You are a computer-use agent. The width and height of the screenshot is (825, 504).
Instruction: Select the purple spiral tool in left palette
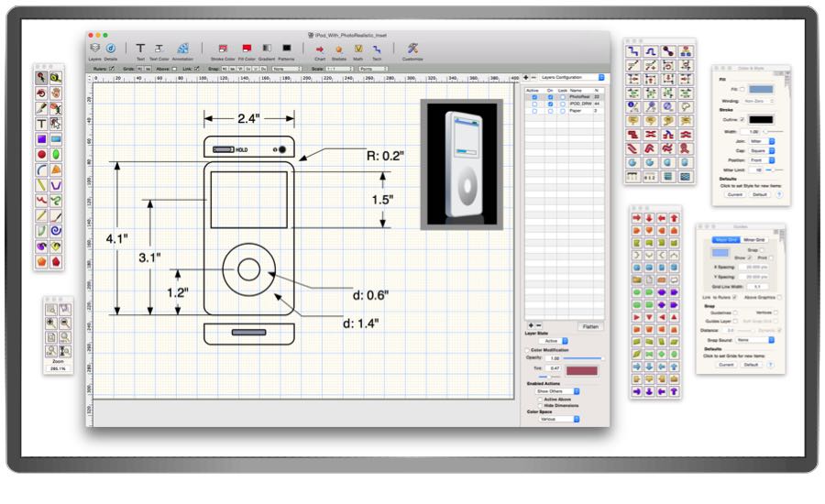[x=56, y=230]
